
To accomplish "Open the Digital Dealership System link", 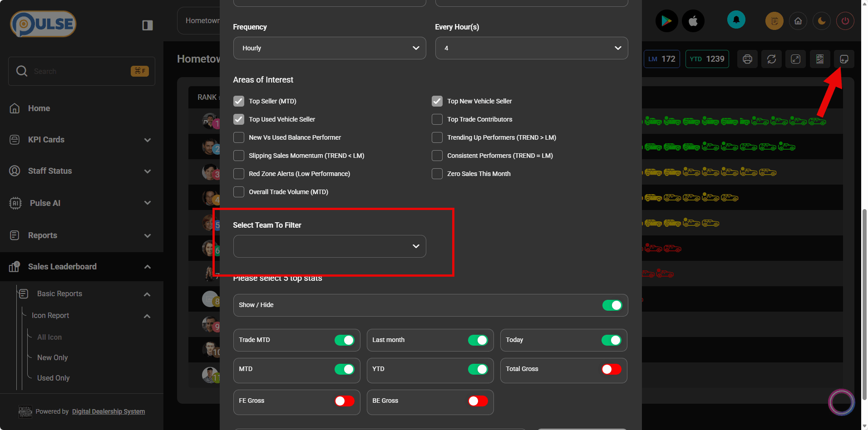I will click(x=108, y=411).
